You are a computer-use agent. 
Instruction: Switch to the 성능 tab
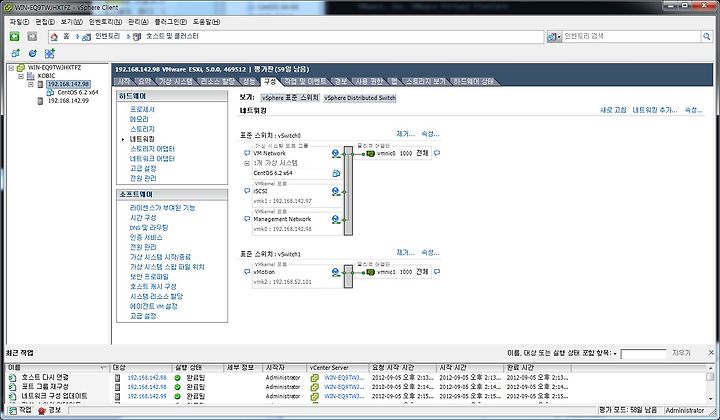point(249,82)
